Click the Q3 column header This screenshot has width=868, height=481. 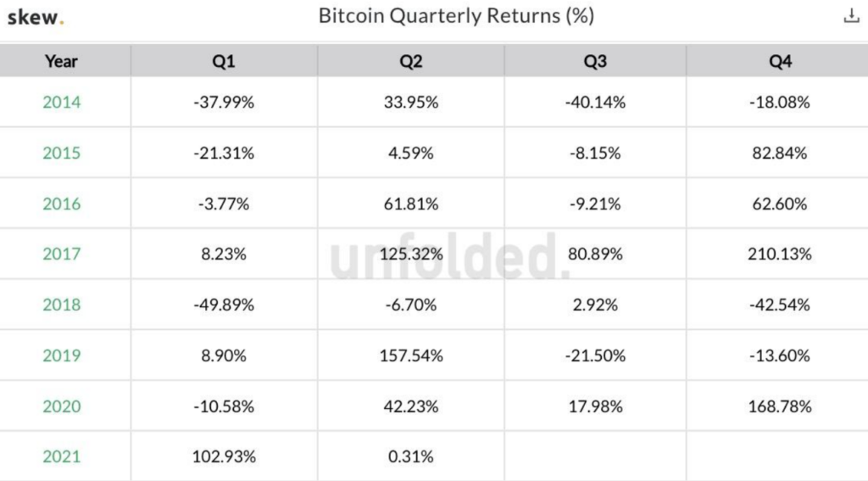point(595,61)
